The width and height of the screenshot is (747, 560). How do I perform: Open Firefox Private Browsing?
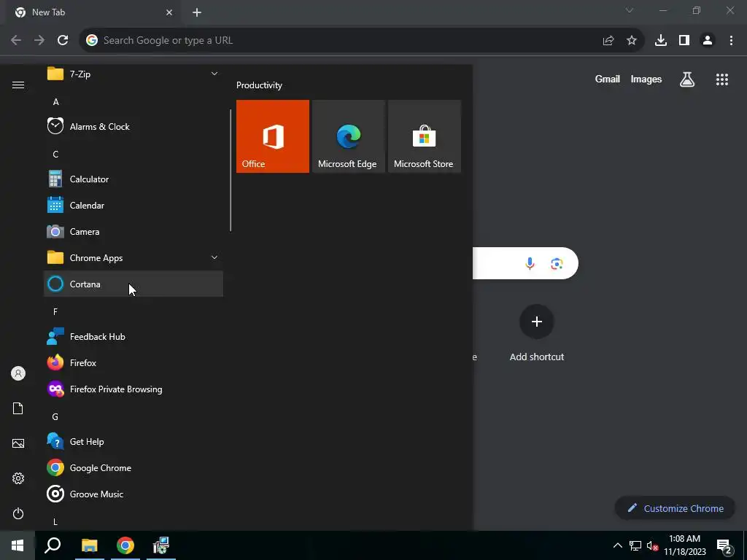[x=133, y=389]
